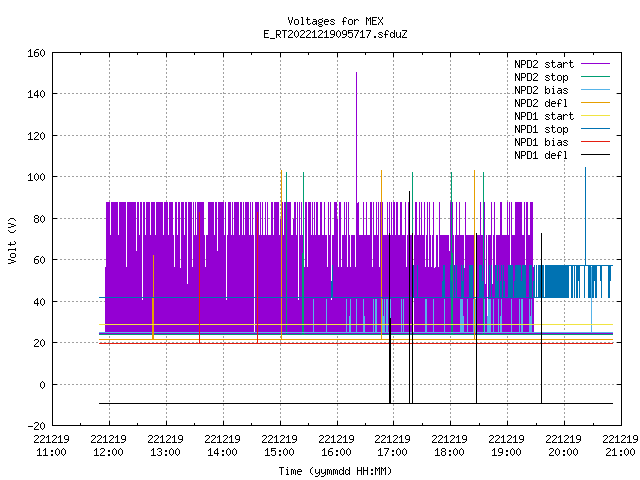Click the x-axis label 221219 11:00
The width and height of the screenshot is (640, 480).
point(51,446)
